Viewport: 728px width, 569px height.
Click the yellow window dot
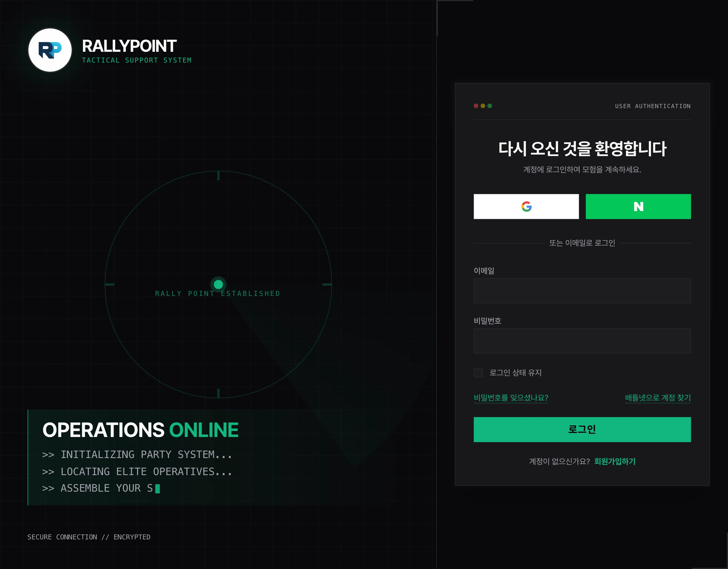tap(483, 106)
